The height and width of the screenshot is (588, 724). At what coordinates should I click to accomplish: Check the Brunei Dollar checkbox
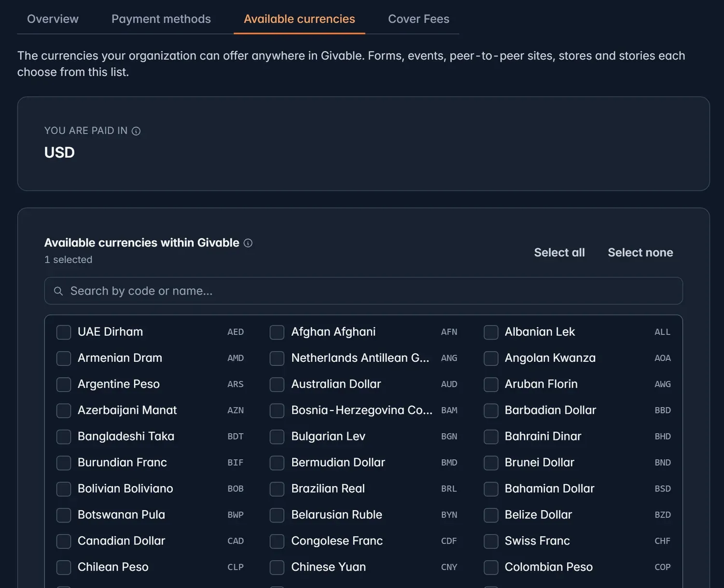[x=491, y=463]
